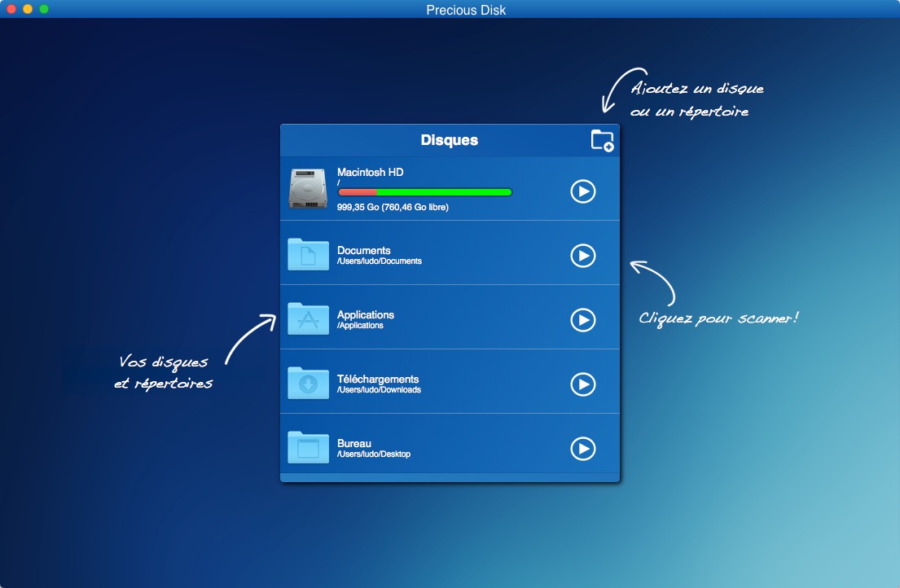Image resolution: width=900 pixels, height=588 pixels.
Task: Select the Téléchargements entry title
Action: coord(378,379)
